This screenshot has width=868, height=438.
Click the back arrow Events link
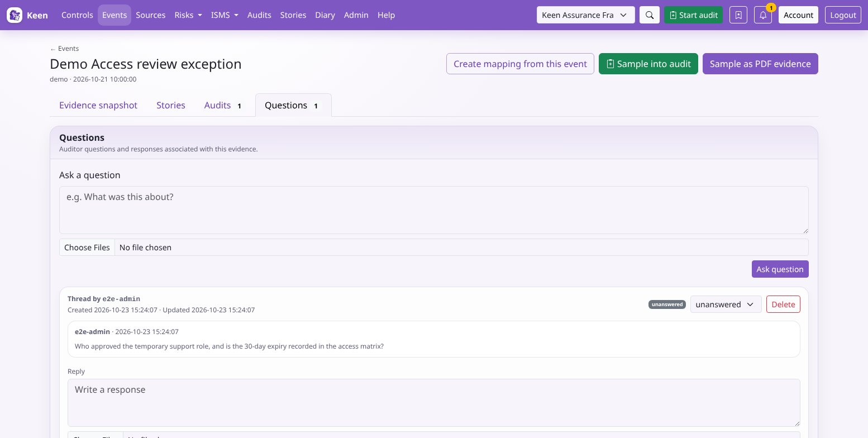[x=64, y=49]
